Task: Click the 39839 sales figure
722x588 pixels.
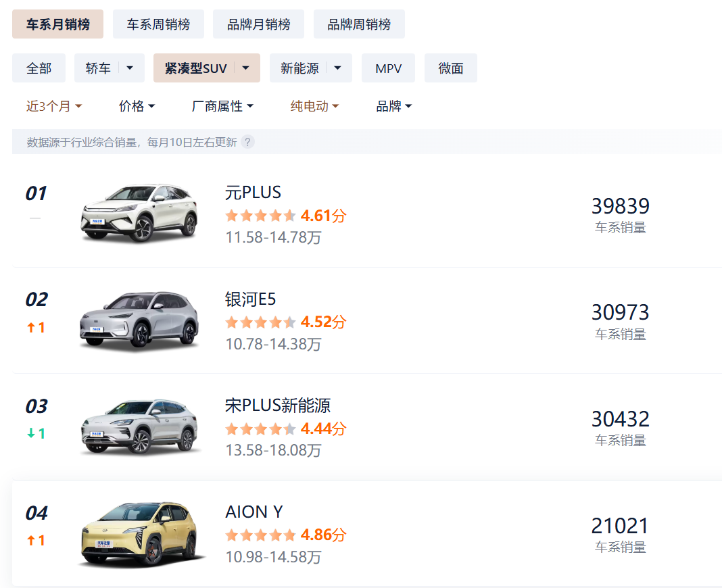Action: pyautogui.click(x=620, y=206)
